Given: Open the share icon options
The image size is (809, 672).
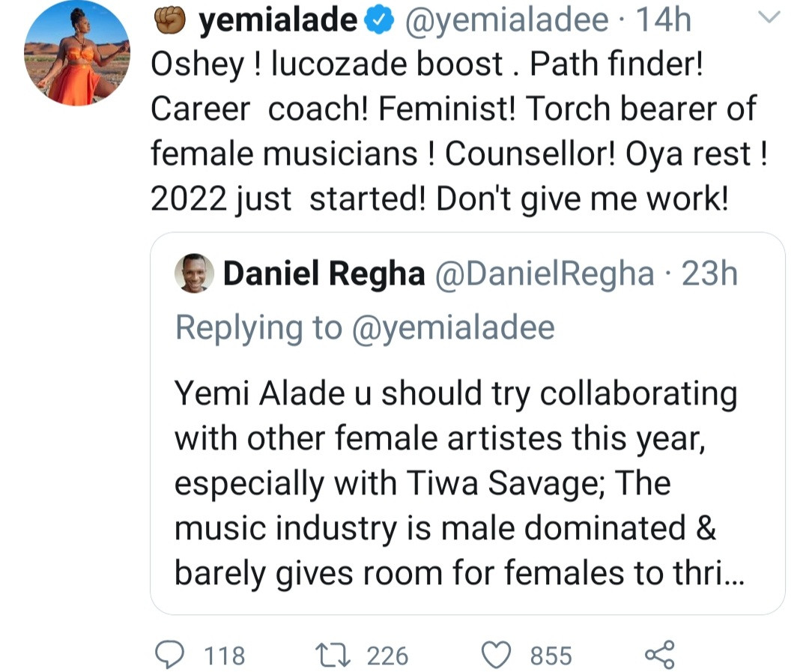Looking at the screenshot, I should (659, 655).
